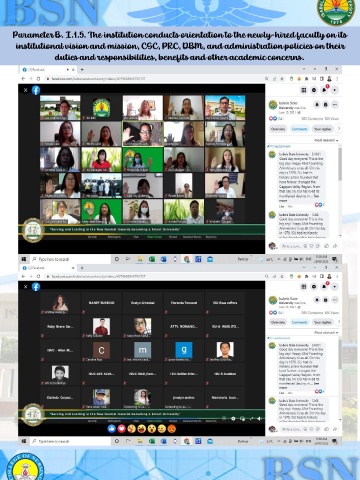The height and width of the screenshot is (480, 360).
Task: Click the Wow face reaction emoji
Action: 152,428
